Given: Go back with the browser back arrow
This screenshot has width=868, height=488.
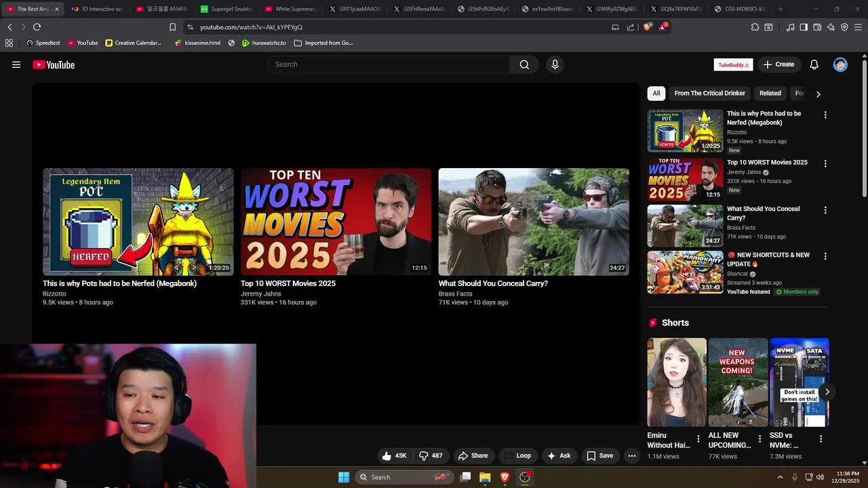Looking at the screenshot, I should point(10,27).
